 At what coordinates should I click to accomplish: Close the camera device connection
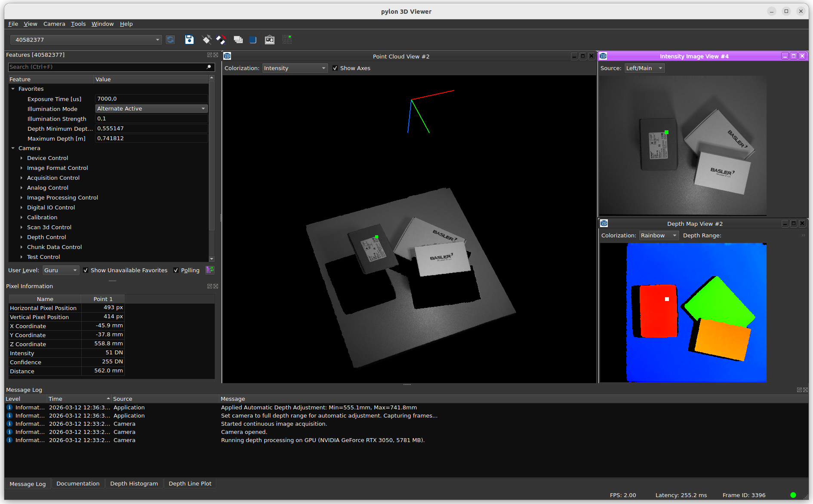click(221, 40)
